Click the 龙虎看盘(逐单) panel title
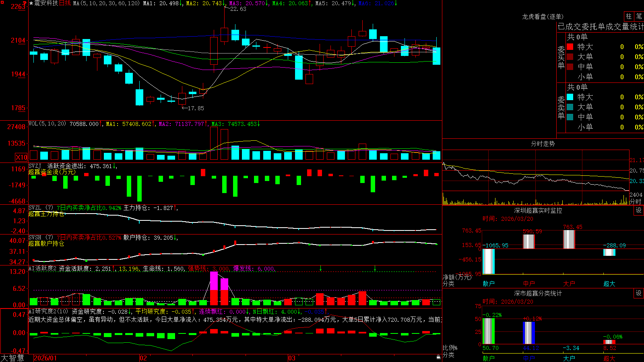The image size is (644, 362). point(543,16)
